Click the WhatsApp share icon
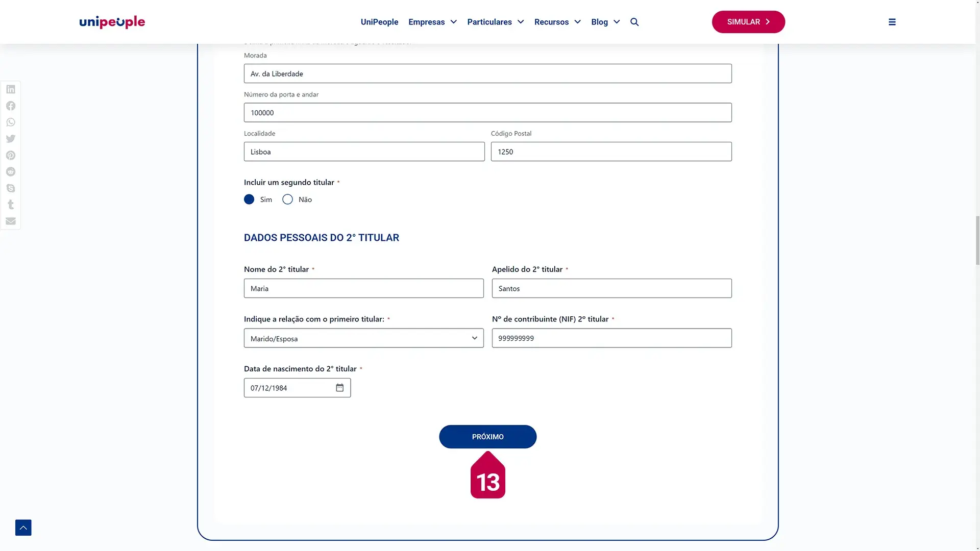The height and width of the screenshot is (551, 980). 11,122
